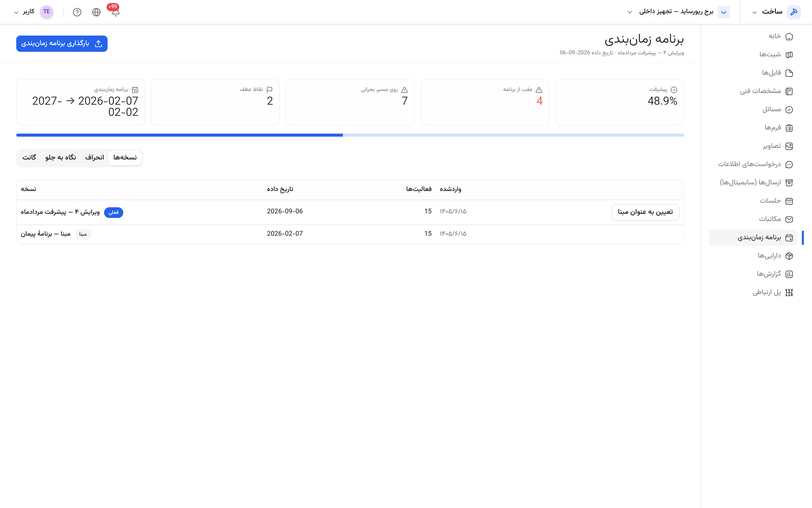Click the خانه home icon in sidebar
Viewport: 812px width, 508px height.
[789, 36]
